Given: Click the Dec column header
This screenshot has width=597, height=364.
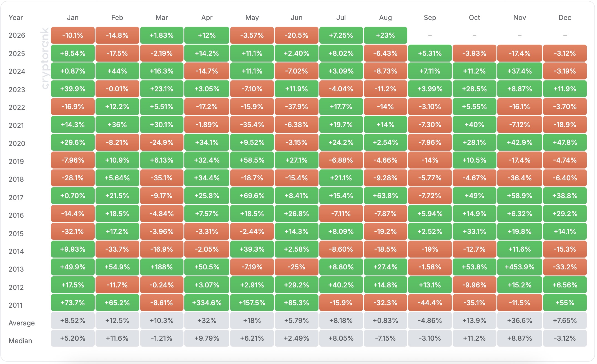Looking at the screenshot, I should coord(565,17).
